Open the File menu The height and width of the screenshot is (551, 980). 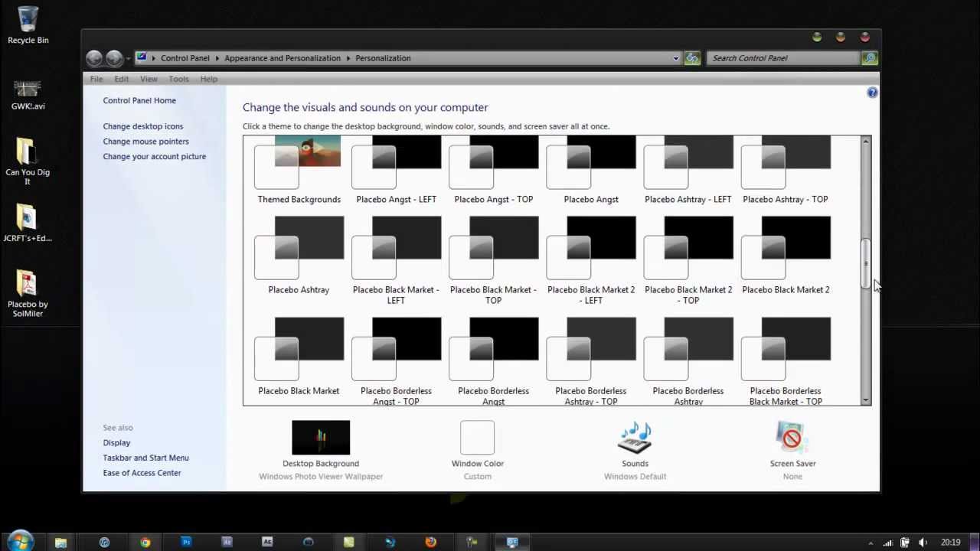pos(96,79)
